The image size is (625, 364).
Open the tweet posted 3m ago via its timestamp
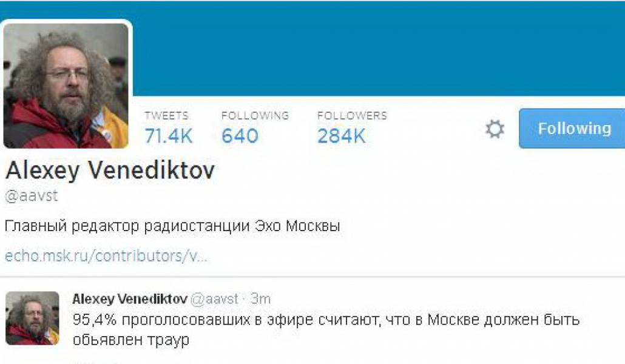pos(262,298)
